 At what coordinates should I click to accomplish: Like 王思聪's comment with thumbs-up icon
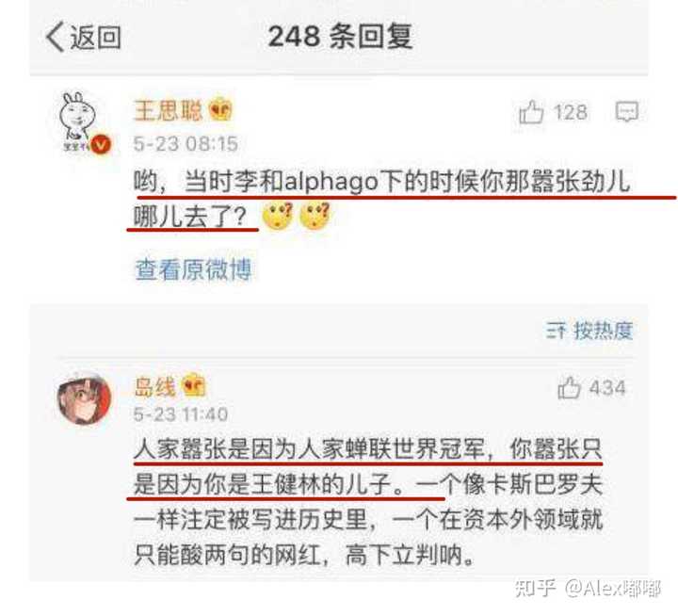pos(530,112)
